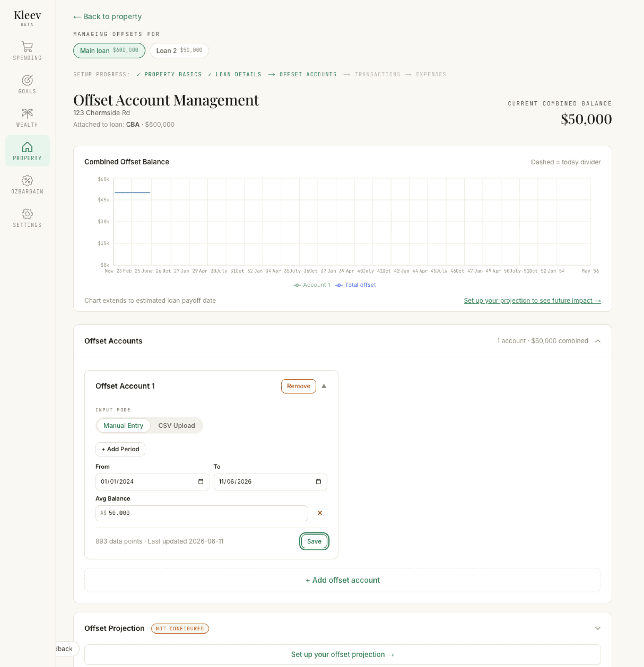Click Back to property link
The image size is (644, 667).
(x=108, y=17)
